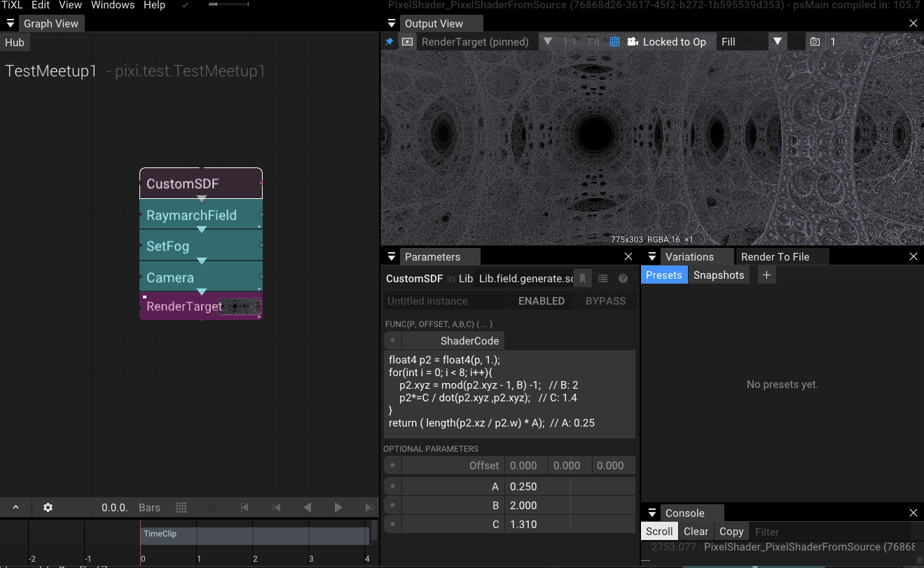Click the snapshot camera icon in Output View toolbar
The image size is (924, 568).
tap(814, 41)
